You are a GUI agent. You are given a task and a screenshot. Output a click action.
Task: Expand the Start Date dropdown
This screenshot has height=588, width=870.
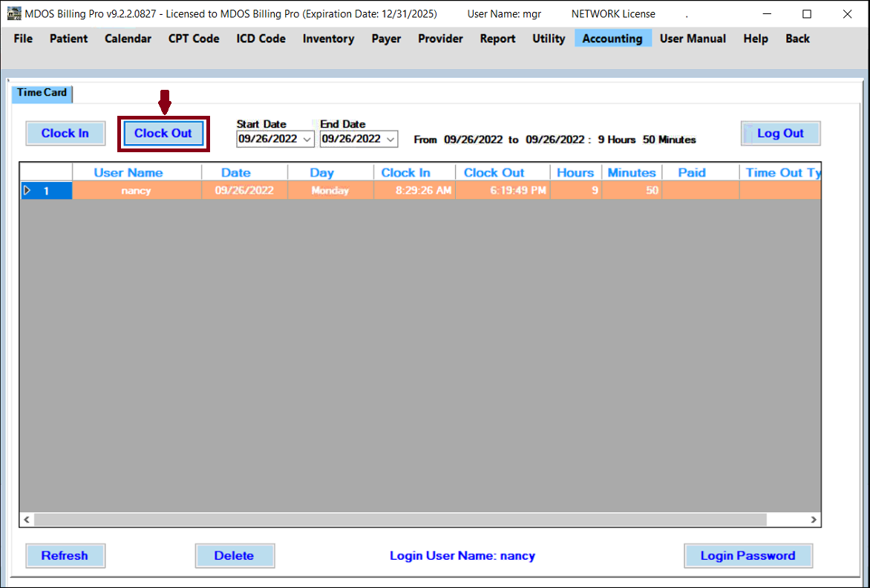tap(307, 139)
